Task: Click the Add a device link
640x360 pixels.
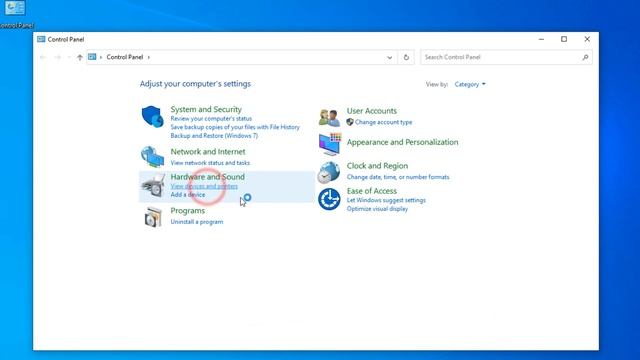Action: tap(188, 195)
